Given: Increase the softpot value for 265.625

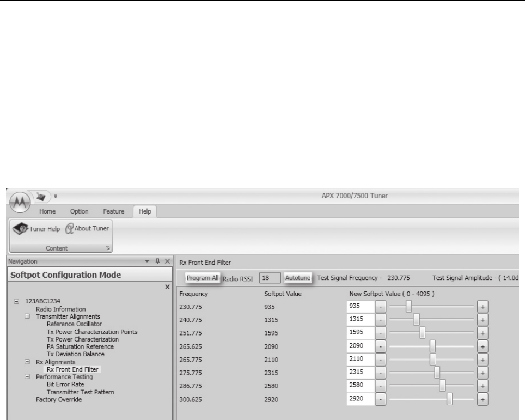Looking at the screenshot, I should point(483,346).
